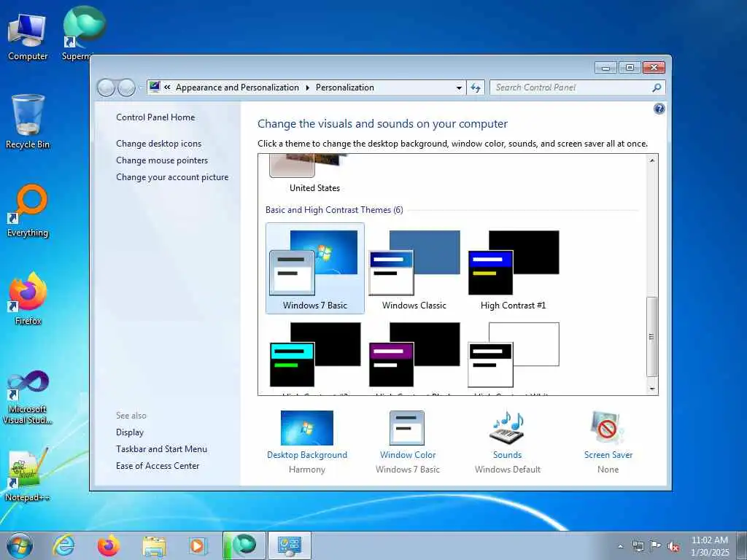
Task: Click the help question mark icon
Action: [x=659, y=109]
